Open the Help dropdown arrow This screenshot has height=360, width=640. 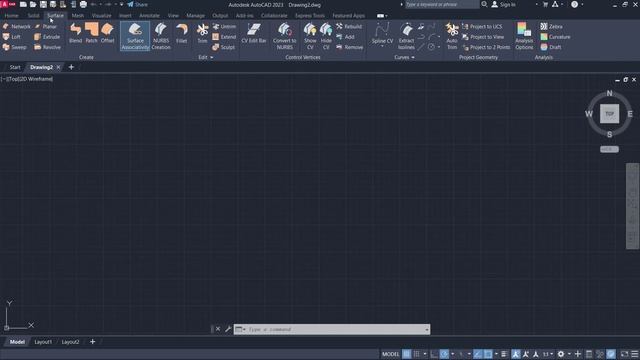(582, 4)
